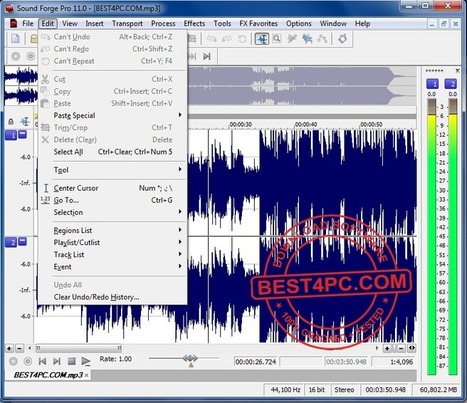This screenshot has width=467, height=403.
Task: Click cursor position field 00:00:26.724
Action: click(x=256, y=362)
